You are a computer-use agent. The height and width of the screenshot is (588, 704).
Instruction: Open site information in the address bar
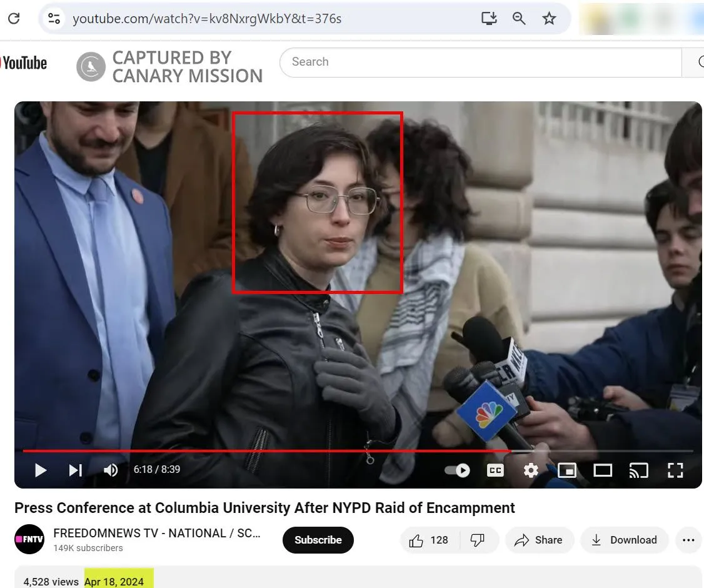(x=54, y=18)
